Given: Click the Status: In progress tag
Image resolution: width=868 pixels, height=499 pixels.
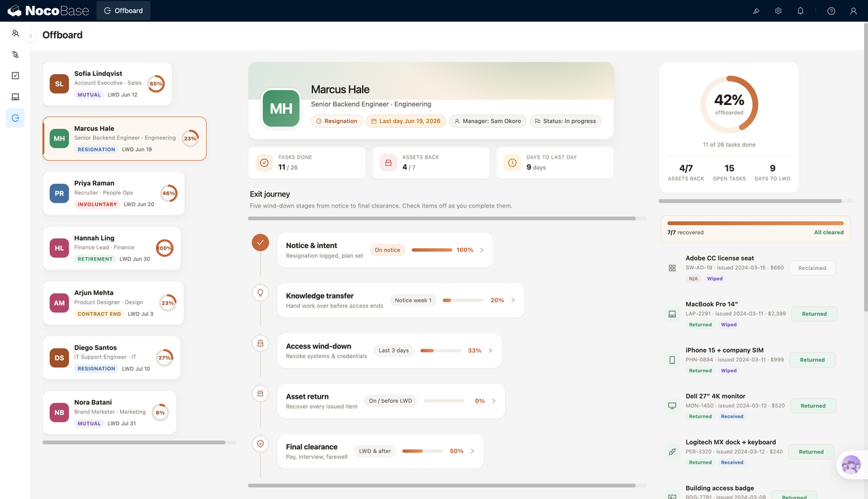Looking at the screenshot, I should point(566,121).
